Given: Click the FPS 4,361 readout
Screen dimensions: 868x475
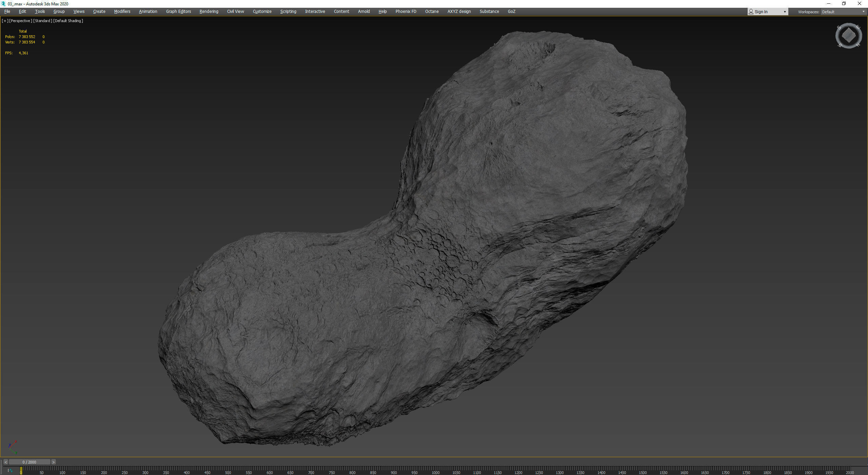Looking at the screenshot, I should click(17, 53).
